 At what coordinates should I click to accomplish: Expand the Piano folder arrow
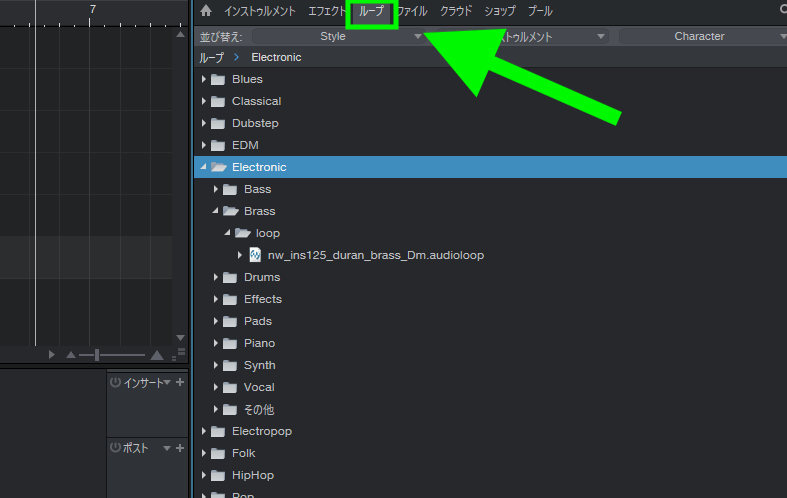tap(215, 343)
